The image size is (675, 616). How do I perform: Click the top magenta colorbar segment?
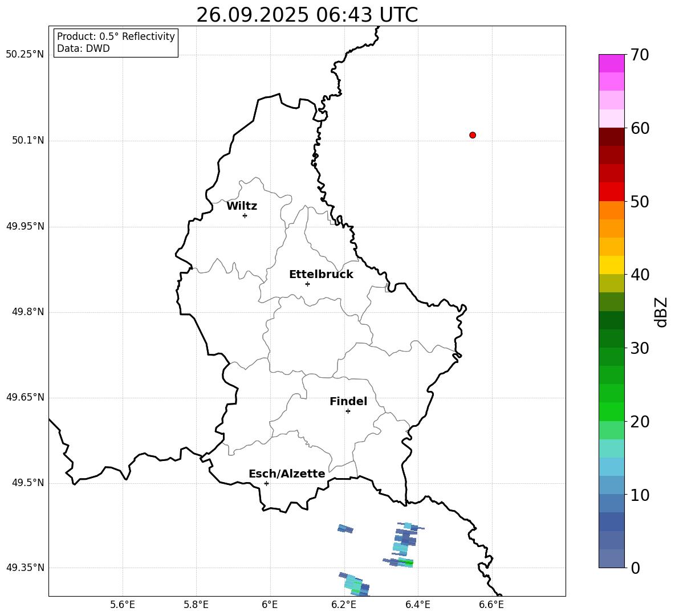(x=611, y=63)
